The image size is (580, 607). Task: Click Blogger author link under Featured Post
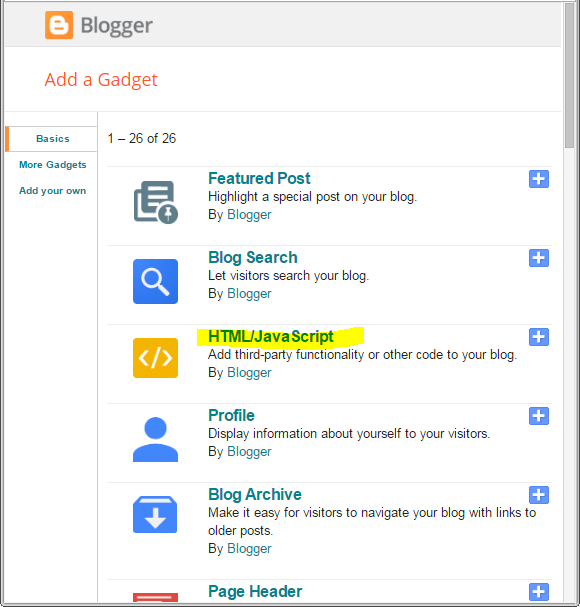click(249, 215)
